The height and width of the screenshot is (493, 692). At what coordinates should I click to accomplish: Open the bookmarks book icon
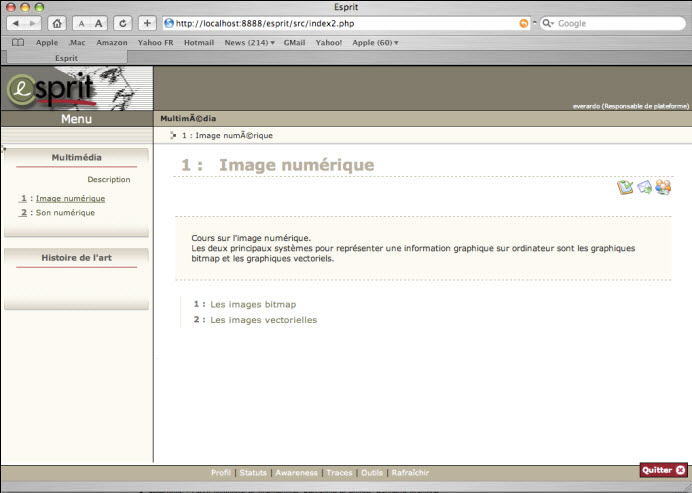click(17, 43)
